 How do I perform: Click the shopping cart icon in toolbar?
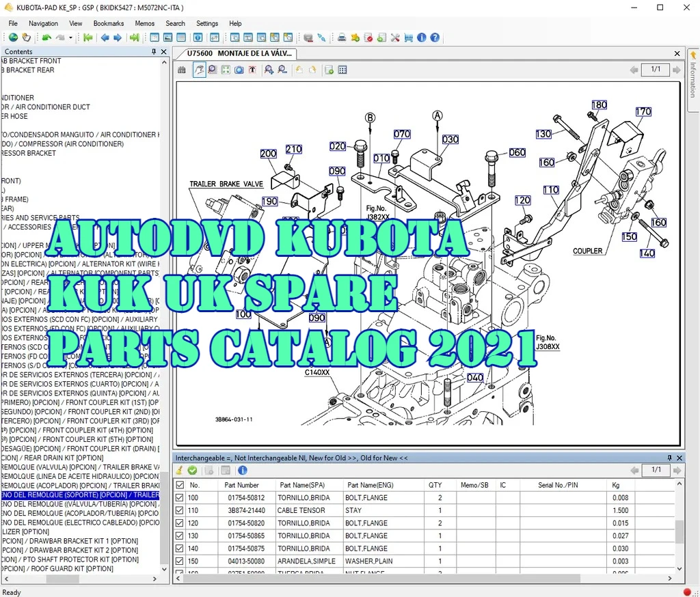pyautogui.click(x=408, y=38)
